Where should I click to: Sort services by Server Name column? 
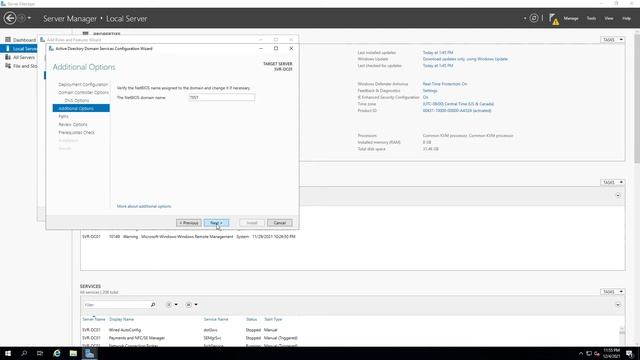(93, 319)
